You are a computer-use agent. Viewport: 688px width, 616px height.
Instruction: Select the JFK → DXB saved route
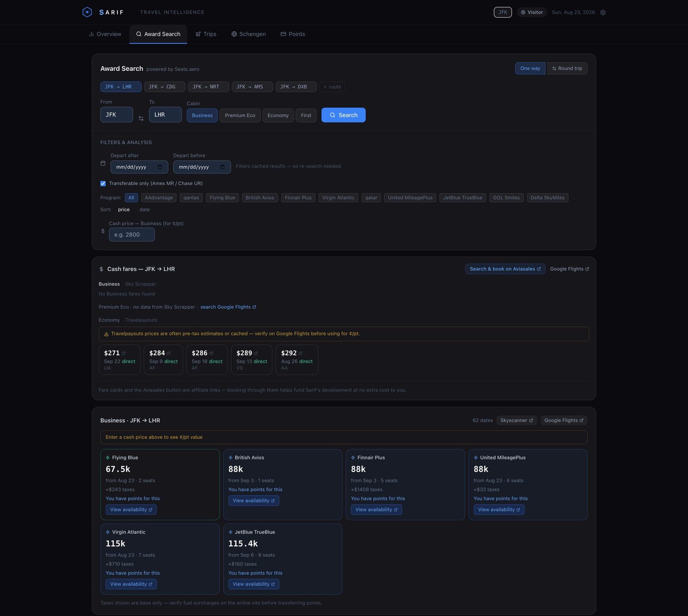tap(296, 87)
